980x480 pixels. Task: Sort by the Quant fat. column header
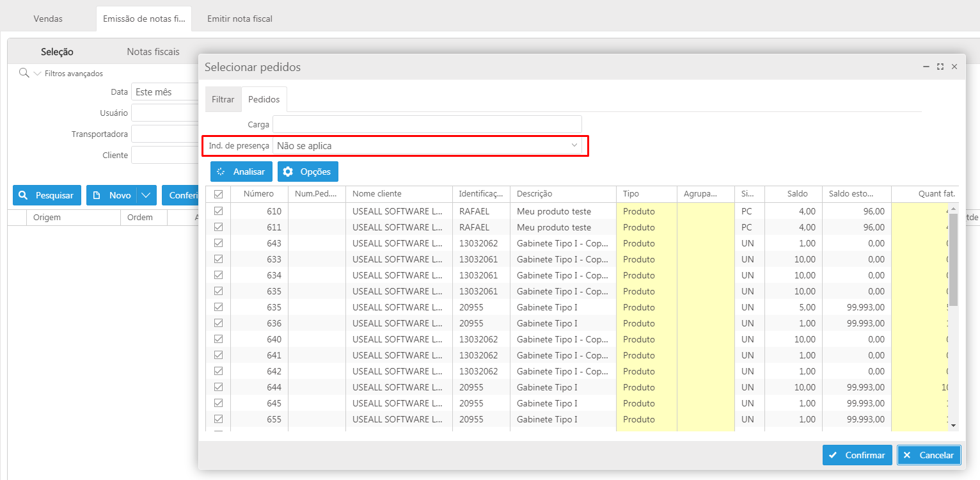tap(925, 194)
